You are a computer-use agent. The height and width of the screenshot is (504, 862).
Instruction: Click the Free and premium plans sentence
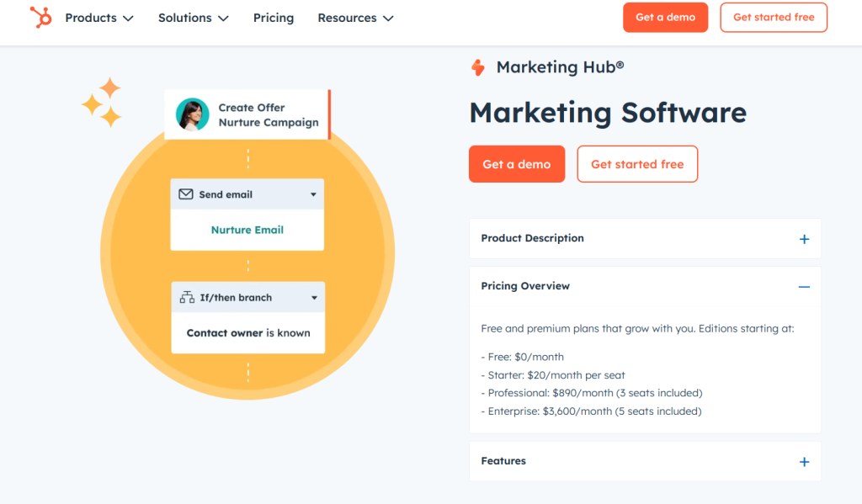tap(638, 329)
